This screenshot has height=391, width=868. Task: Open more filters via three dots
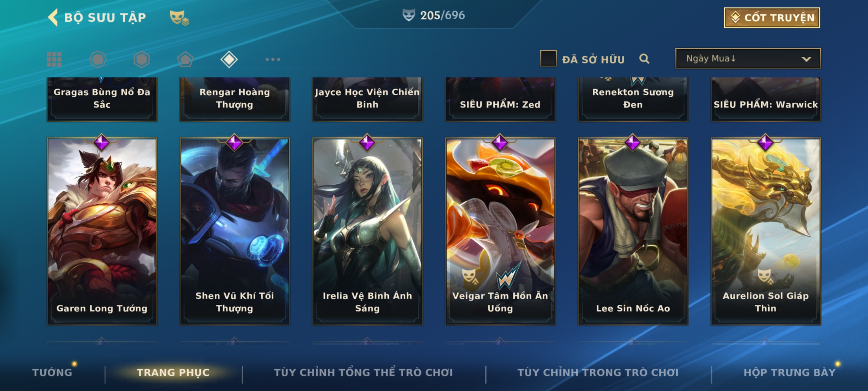coord(273,59)
